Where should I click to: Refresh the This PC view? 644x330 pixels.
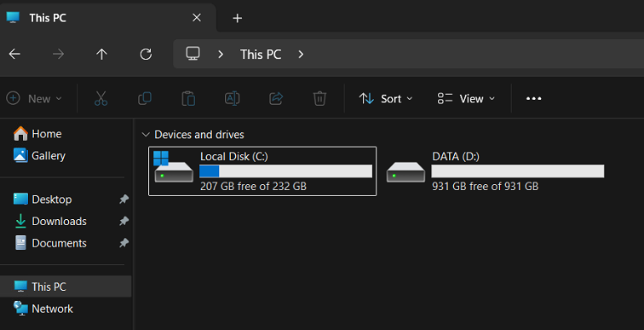tap(146, 54)
